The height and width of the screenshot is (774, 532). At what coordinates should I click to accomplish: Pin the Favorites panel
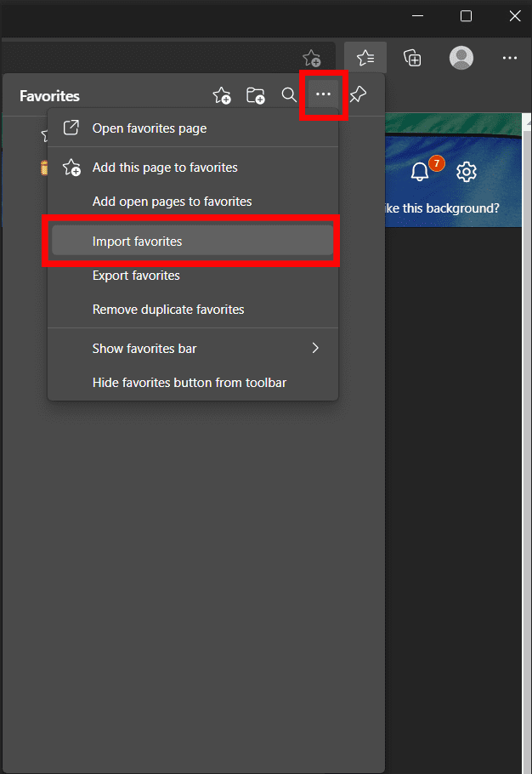[x=359, y=95]
